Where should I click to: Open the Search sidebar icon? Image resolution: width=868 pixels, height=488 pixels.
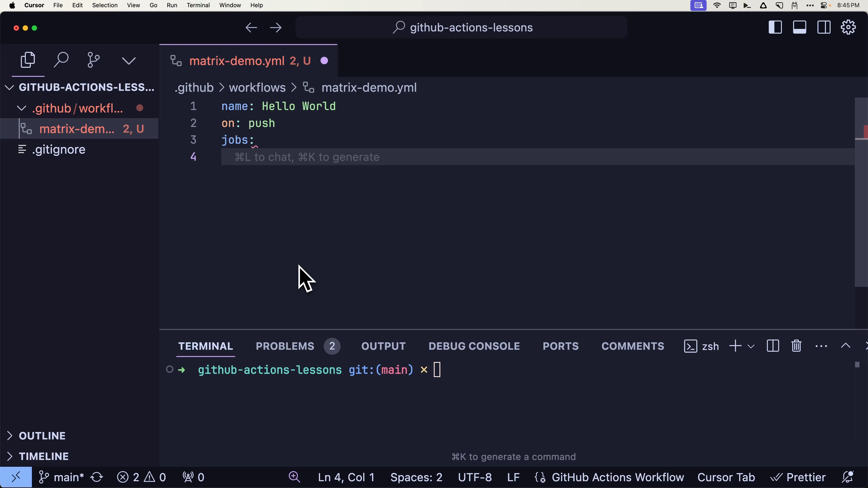tap(61, 60)
